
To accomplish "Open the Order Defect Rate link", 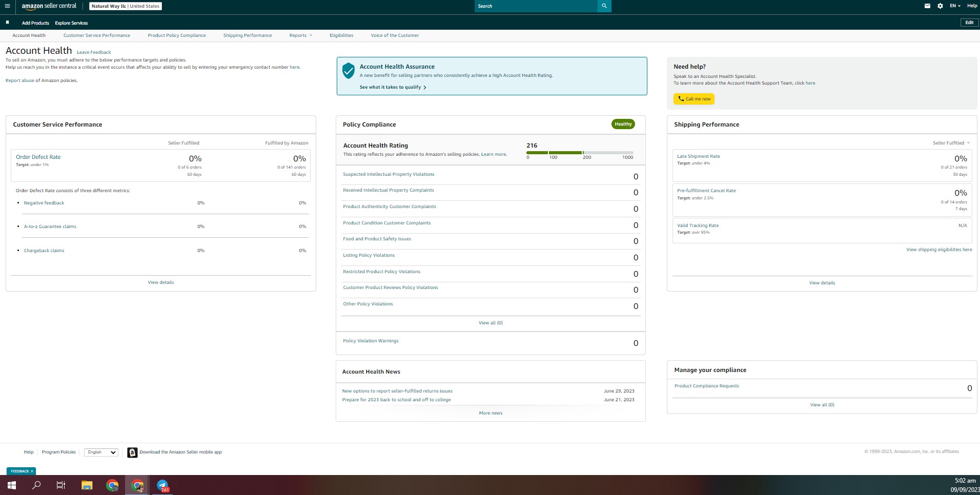I will 38,157.
